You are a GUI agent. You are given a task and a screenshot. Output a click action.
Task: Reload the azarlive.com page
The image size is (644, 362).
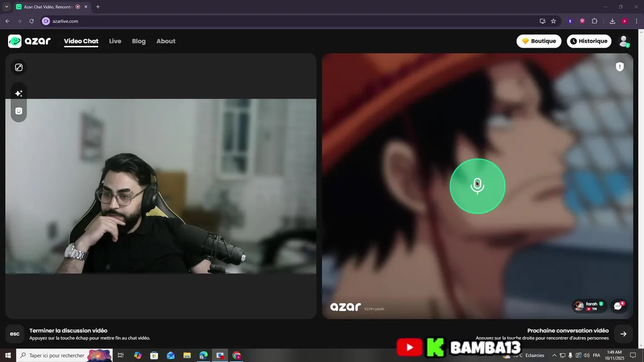click(31, 21)
